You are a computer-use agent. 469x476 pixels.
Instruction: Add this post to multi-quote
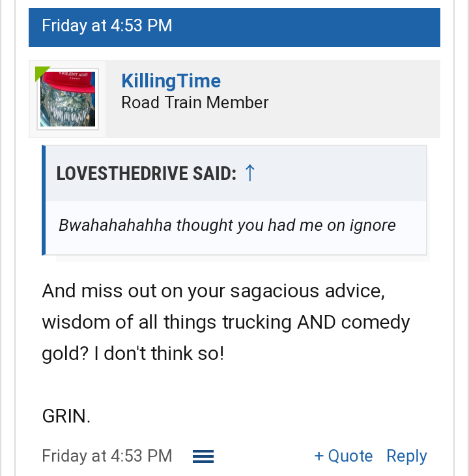tap(343, 456)
